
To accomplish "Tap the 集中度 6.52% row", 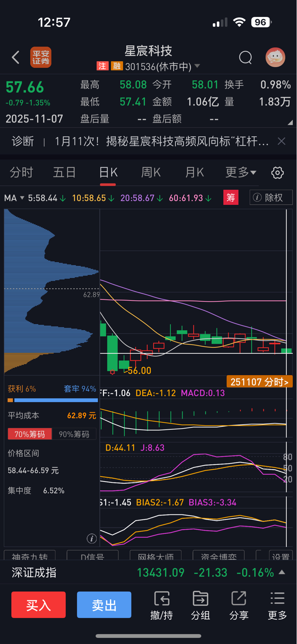I will click(x=36, y=491).
